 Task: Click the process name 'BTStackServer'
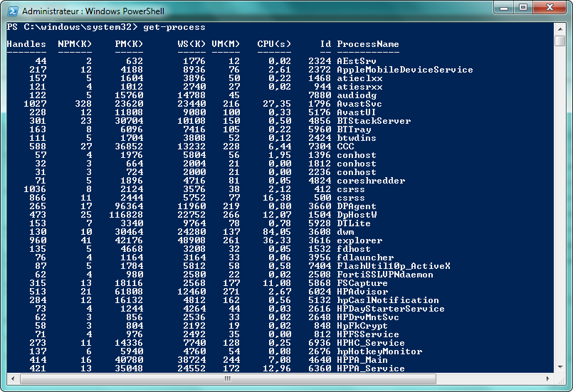tap(374, 121)
